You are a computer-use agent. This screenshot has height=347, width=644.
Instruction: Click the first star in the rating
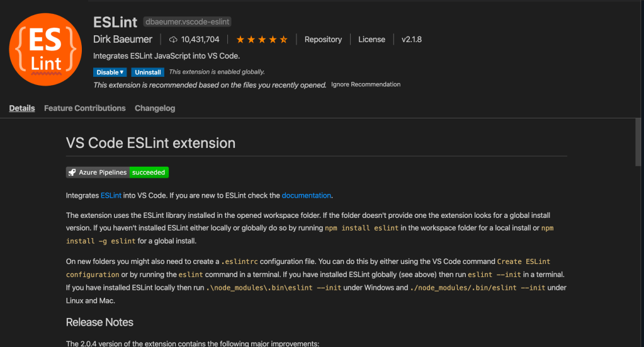[x=239, y=40]
